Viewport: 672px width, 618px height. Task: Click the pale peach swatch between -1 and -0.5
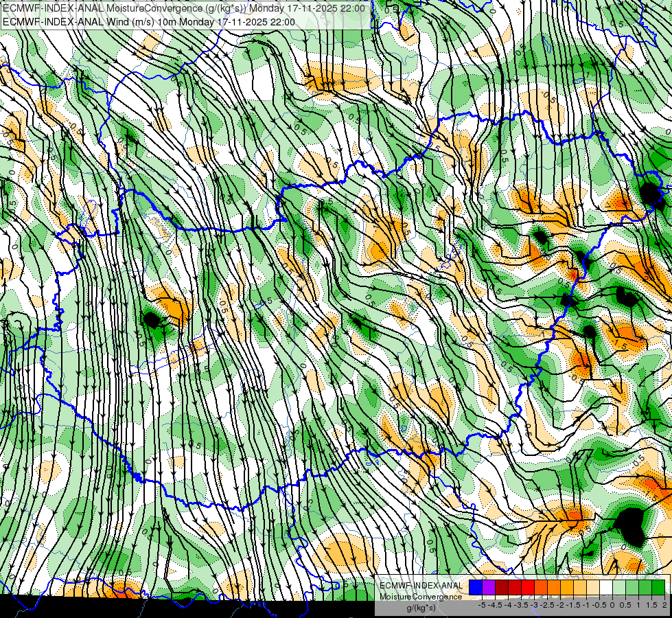pos(593,587)
